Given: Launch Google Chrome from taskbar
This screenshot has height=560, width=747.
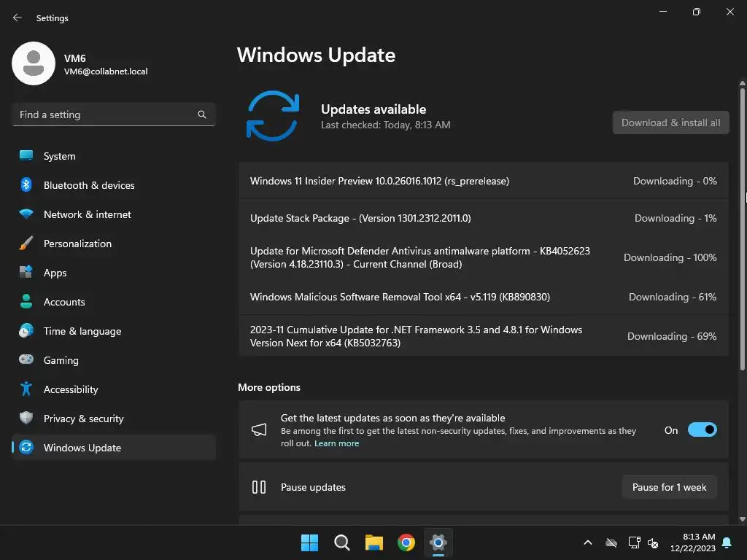Looking at the screenshot, I should 406,542.
